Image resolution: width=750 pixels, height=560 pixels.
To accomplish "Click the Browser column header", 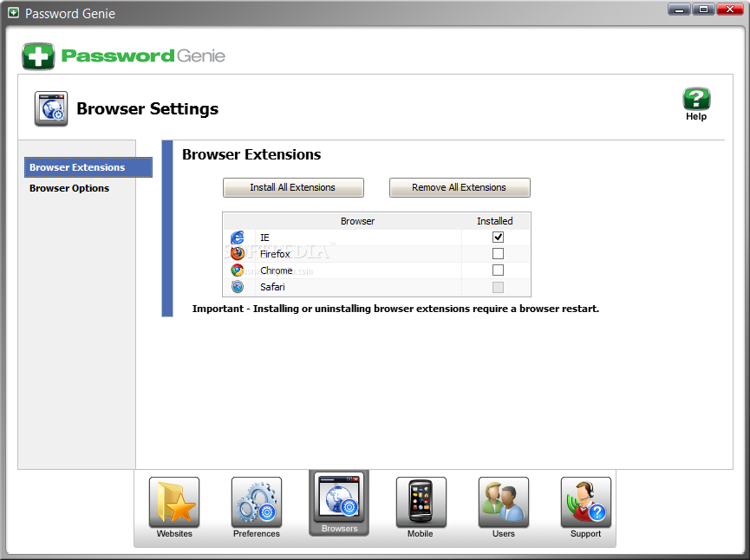I will (x=357, y=221).
